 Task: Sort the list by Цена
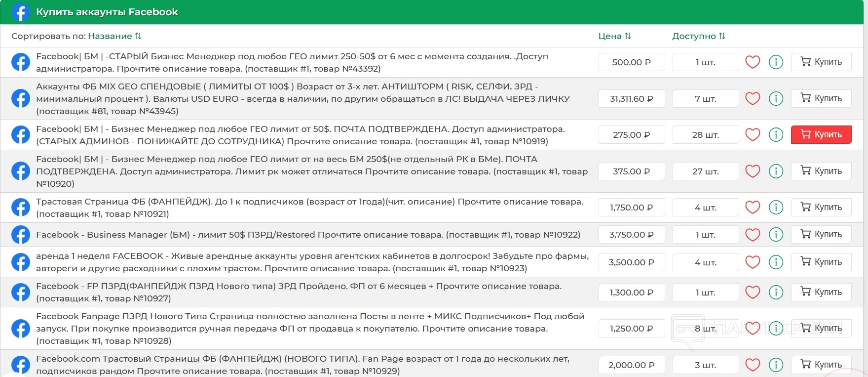pyautogui.click(x=614, y=36)
